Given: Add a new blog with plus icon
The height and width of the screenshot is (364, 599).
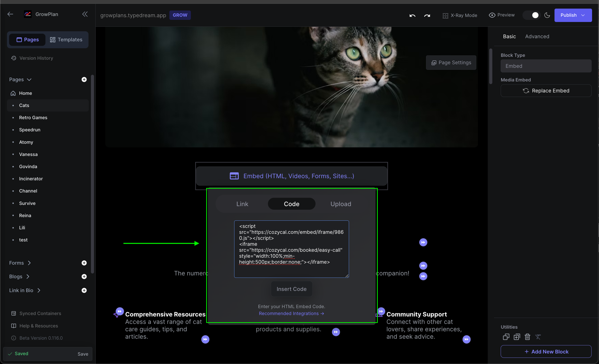Looking at the screenshot, I should click(84, 276).
